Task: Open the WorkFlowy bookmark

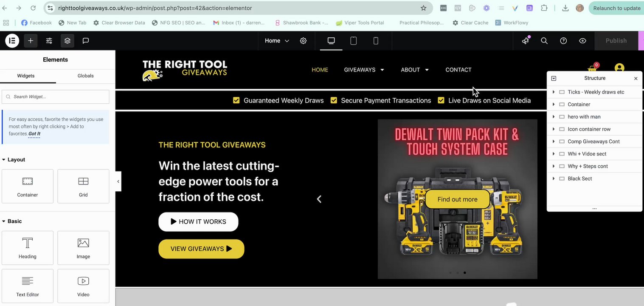Action: (x=512, y=23)
